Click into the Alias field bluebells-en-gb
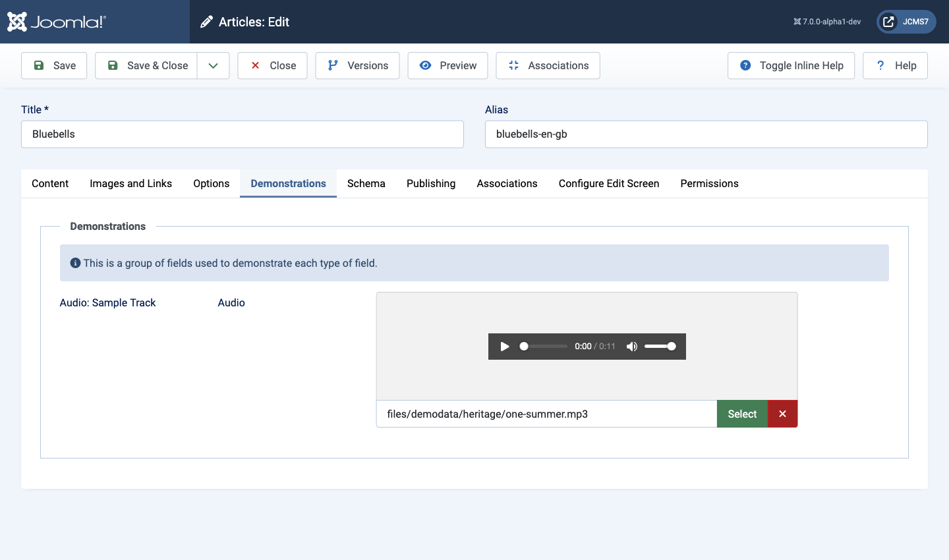Screen dimensions: 949x560 706,134
